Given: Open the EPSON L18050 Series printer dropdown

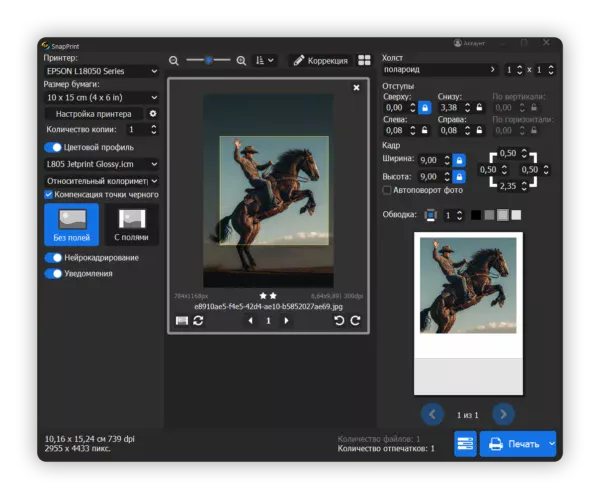Looking at the screenshot, I should (x=101, y=71).
